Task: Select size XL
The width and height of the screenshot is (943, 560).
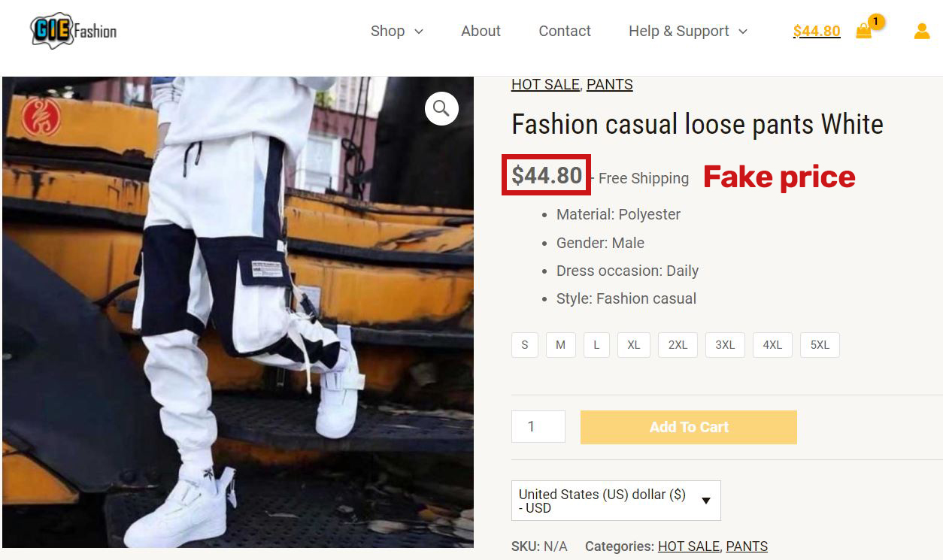Action: [x=633, y=344]
